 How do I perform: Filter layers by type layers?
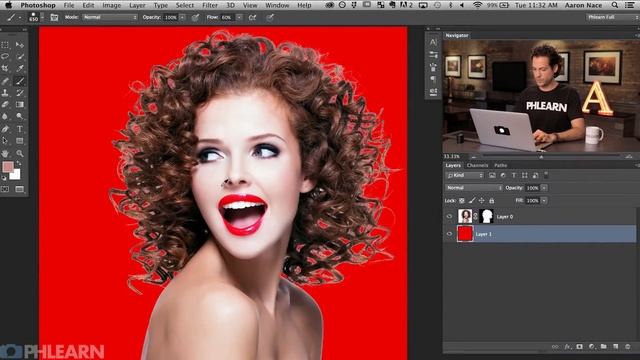[514, 176]
